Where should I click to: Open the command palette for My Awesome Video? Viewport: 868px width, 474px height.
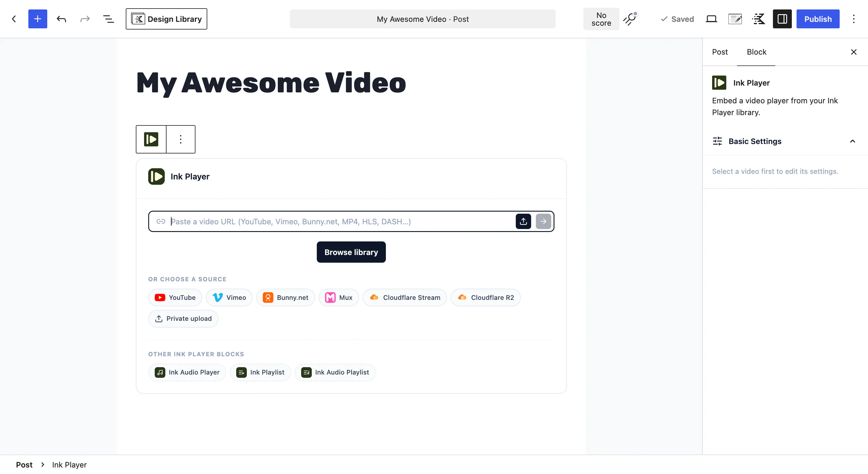(x=422, y=19)
